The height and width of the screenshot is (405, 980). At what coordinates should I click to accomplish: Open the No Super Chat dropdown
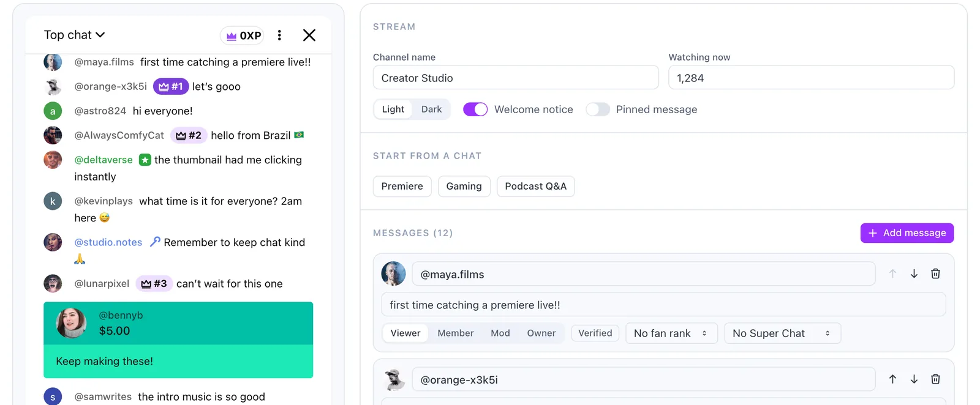(x=782, y=333)
